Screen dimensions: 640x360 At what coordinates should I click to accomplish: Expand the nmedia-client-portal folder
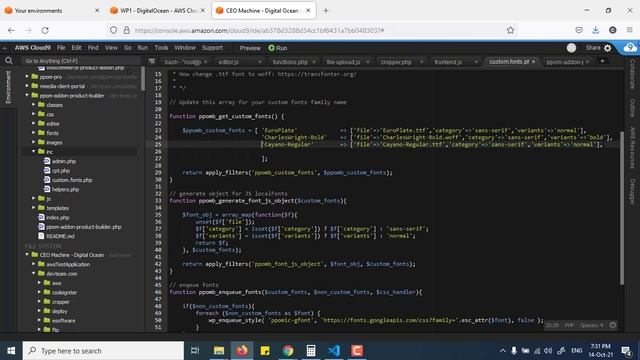pos(27,86)
